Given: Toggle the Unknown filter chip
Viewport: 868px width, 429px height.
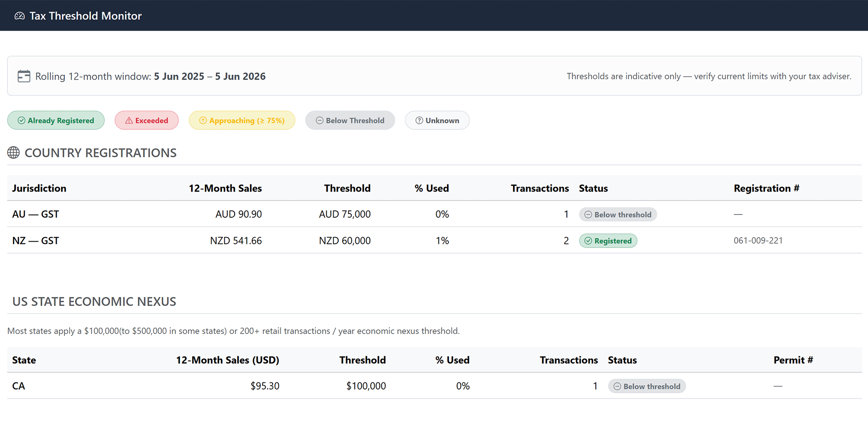Looking at the screenshot, I should (437, 120).
